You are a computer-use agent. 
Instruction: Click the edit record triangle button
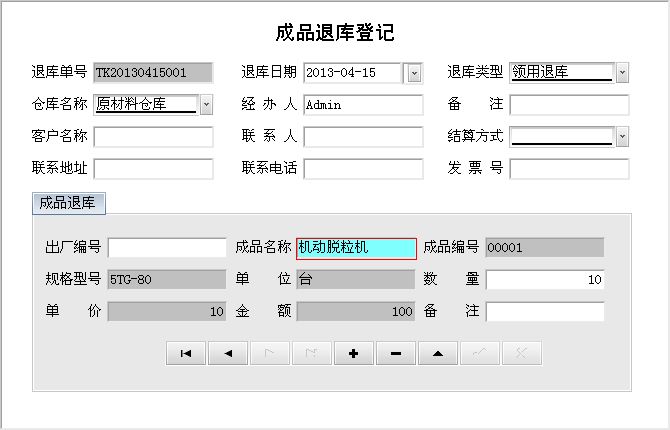coord(438,353)
